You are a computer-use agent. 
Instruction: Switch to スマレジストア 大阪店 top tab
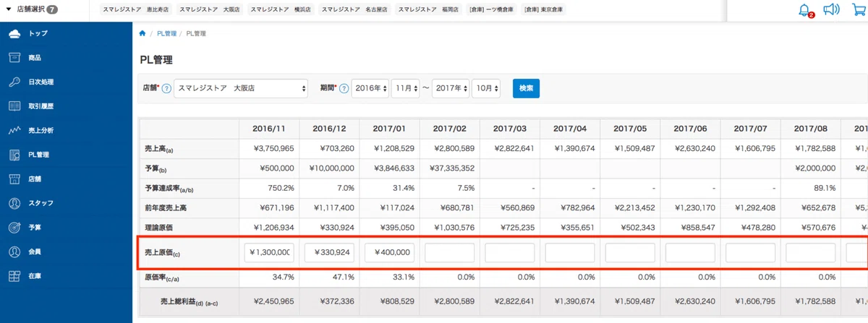[209, 10]
